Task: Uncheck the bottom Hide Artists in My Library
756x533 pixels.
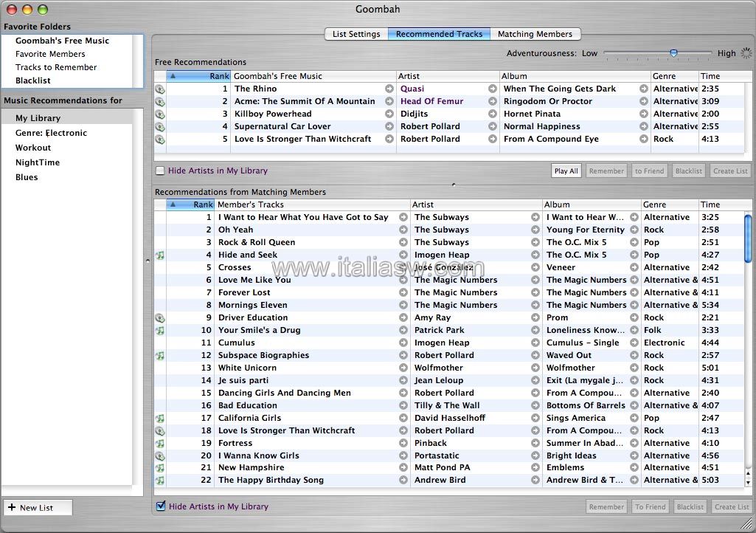Action: [x=161, y=506]
